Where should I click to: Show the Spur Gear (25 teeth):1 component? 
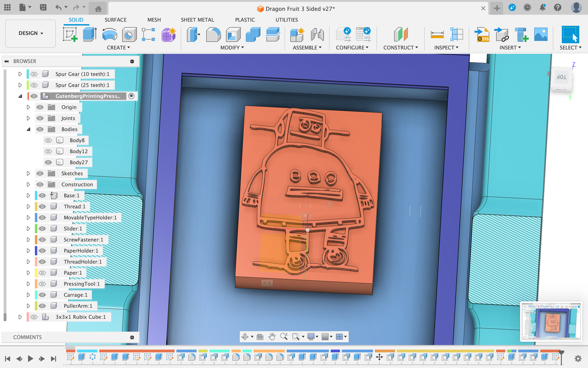tap(34, 85)
